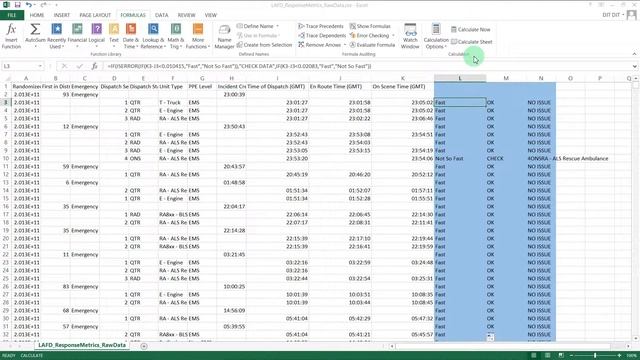Click Calculate Now

click(470, 29)
